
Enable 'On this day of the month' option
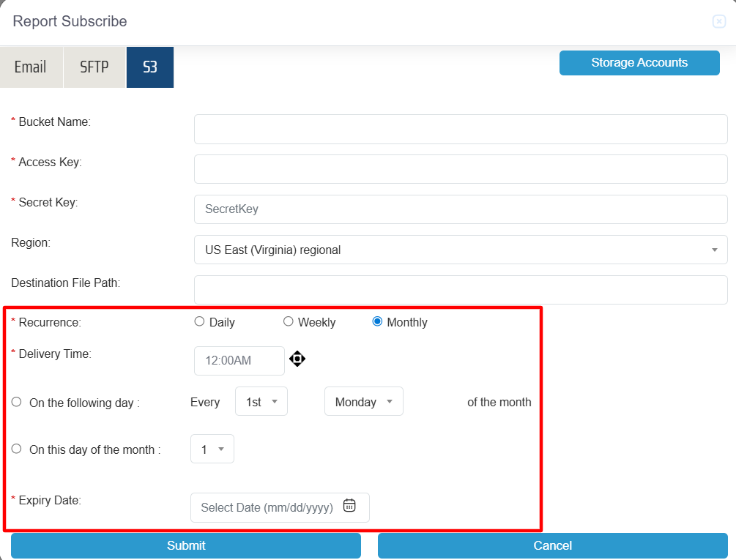click(x=17, y=449)
